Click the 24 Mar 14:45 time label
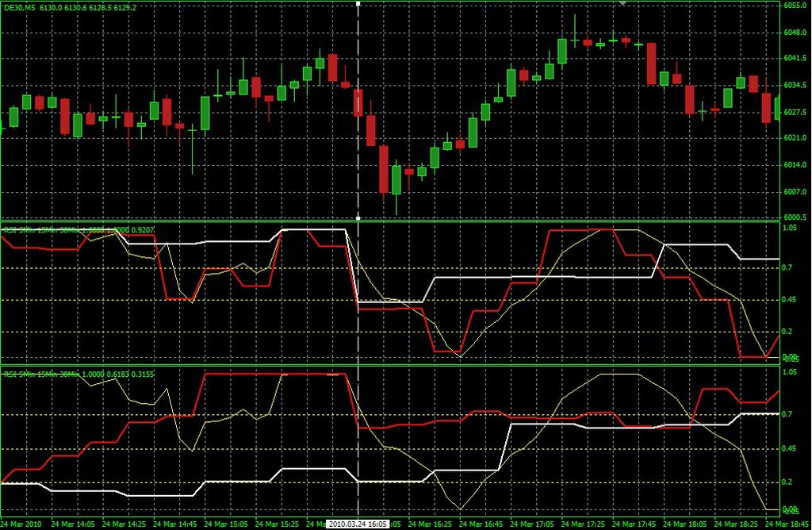The height and width of the screenshot is (530, 812). pyautogui.click(x=175, y=524)
